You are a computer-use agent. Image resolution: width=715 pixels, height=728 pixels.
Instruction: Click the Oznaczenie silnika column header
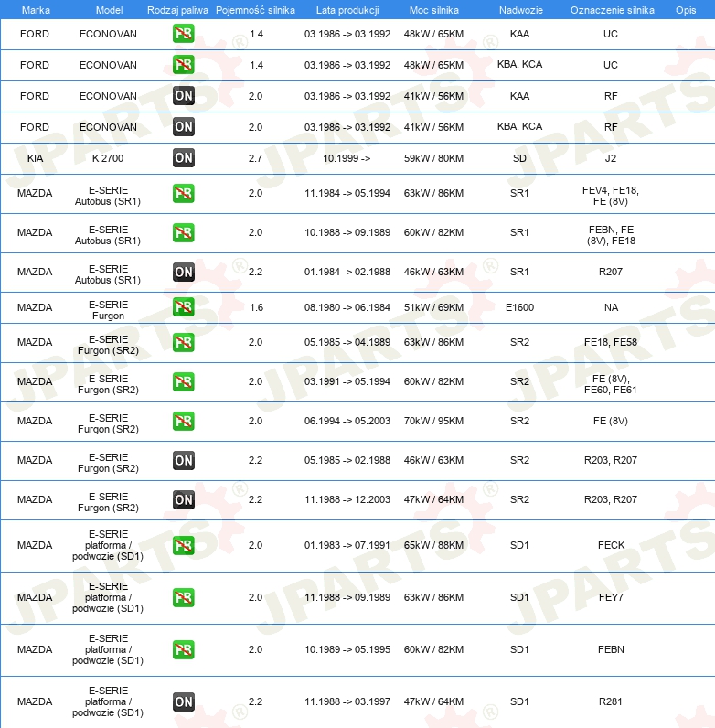pos(613,10)
